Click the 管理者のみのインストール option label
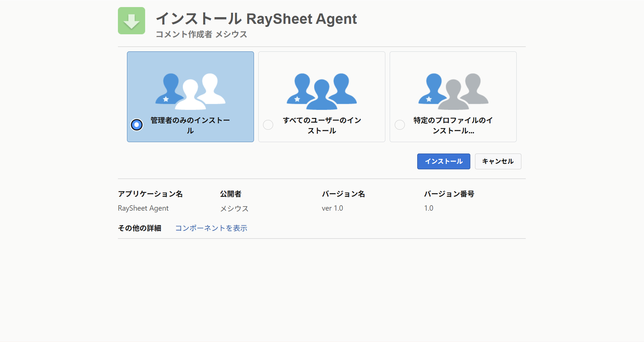Image resolution: width=644 pixels, height=342 pixels. 190,125
